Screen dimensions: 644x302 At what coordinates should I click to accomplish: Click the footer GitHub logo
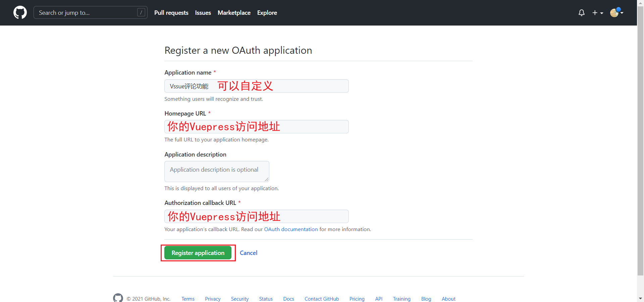(x=118, y=298)
